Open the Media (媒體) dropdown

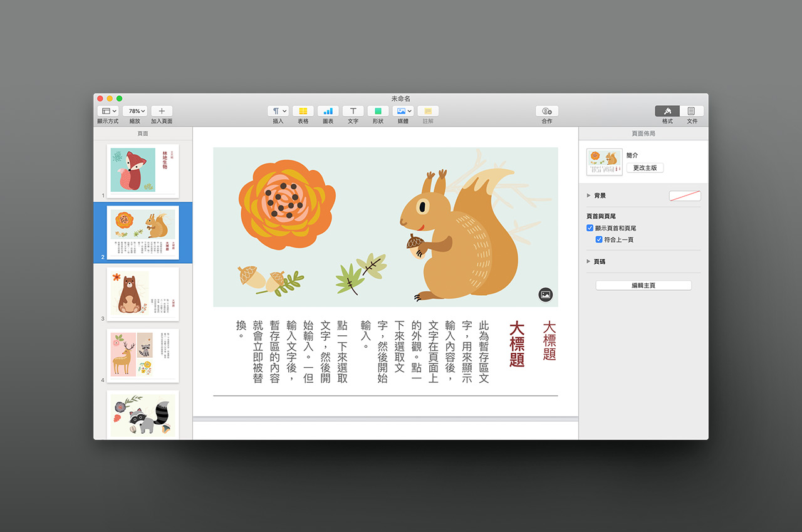(x=402, y=111)
